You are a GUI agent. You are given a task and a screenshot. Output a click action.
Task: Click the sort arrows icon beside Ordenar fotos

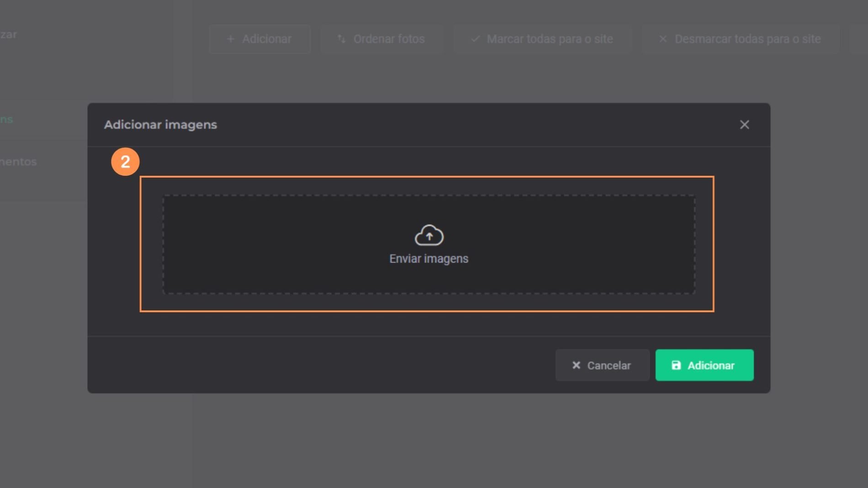[x=341, y=39]
